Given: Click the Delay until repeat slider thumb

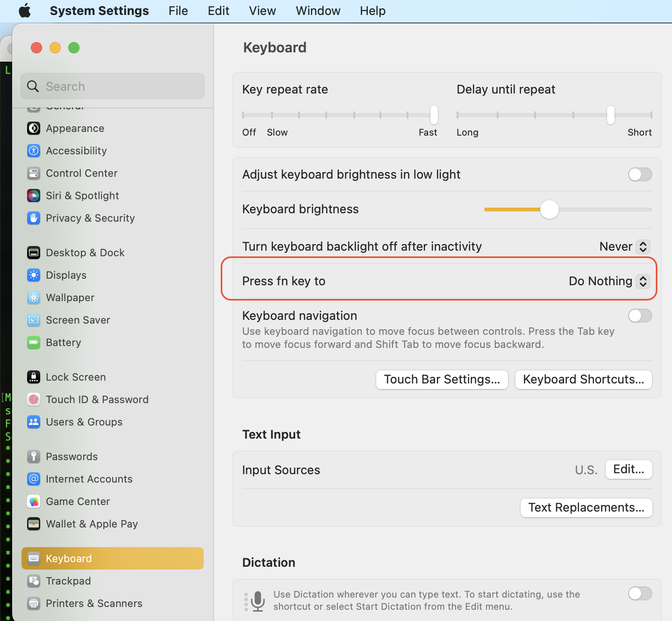Looking at the screenshot, I should tap(611, 115).
